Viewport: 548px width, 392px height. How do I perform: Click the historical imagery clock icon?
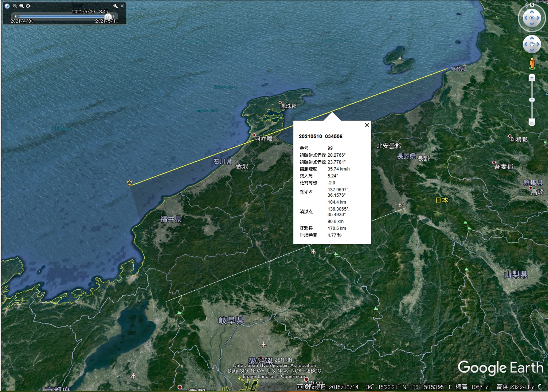pos(7,6)
